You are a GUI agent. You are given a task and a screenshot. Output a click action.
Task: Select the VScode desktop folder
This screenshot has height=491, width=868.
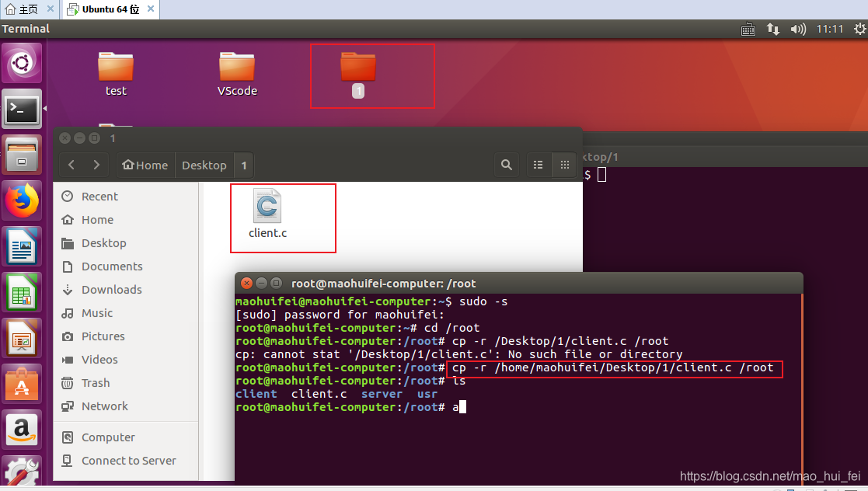[x=237, y=74]
